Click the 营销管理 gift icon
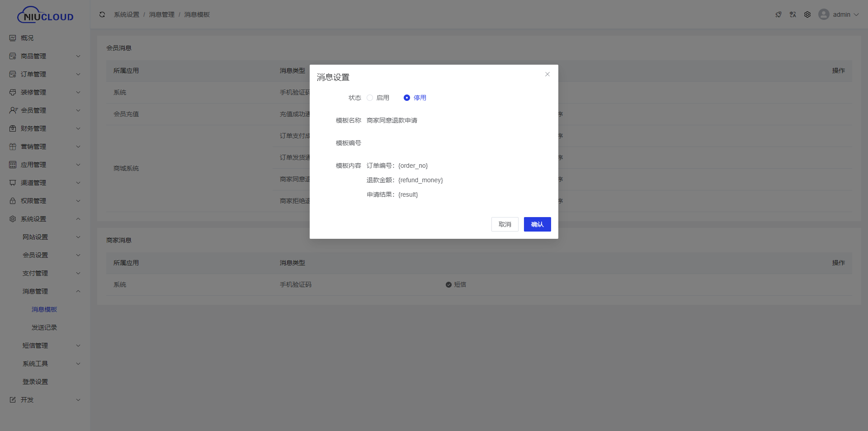Image resolution: width=868 pixels, height=431 pixels. click(x=13, y=147)
